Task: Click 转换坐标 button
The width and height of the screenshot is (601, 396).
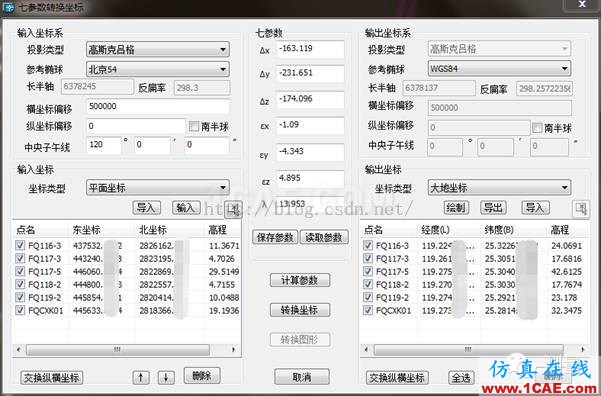Action: pyautogui.click(x=300, y=310)
